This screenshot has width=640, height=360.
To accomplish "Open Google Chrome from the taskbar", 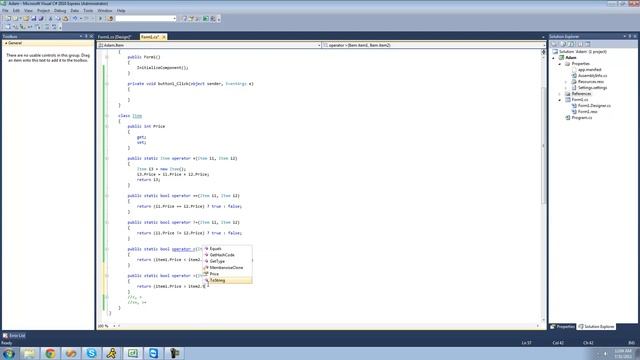I will 50,353.
